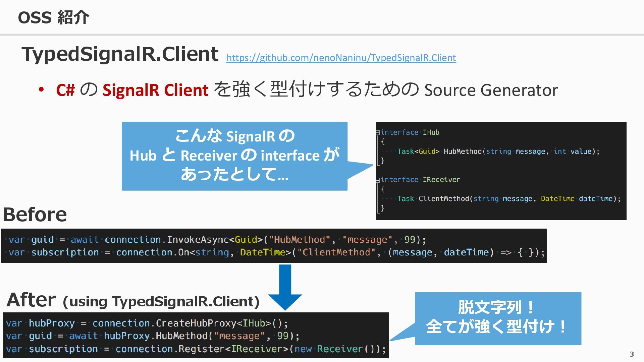This screenshot has height=362, width=644.
Task: Click the InvokeAsync code line
Action: coord(217,240)
